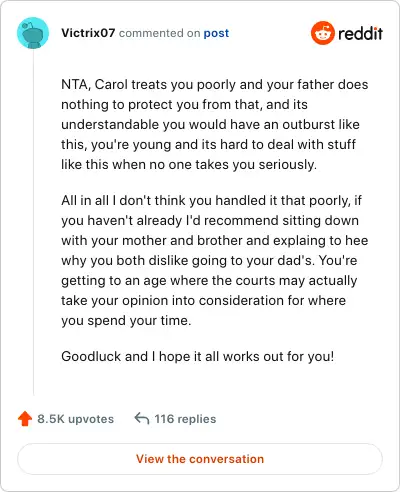Open the "116 replies" label
This screenshot has height=492, width=400.
pyautogui.click(x=185, y=419)
